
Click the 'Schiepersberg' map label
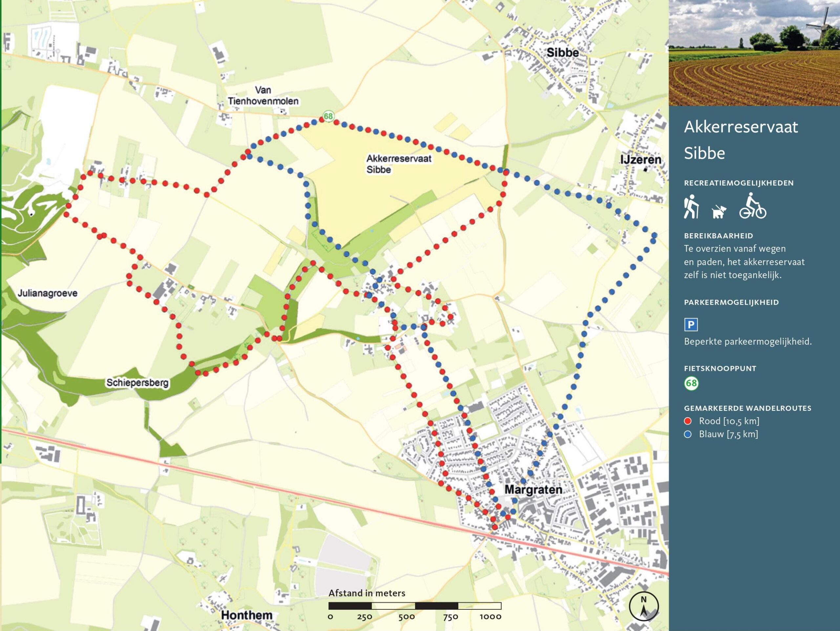point(137,383)
